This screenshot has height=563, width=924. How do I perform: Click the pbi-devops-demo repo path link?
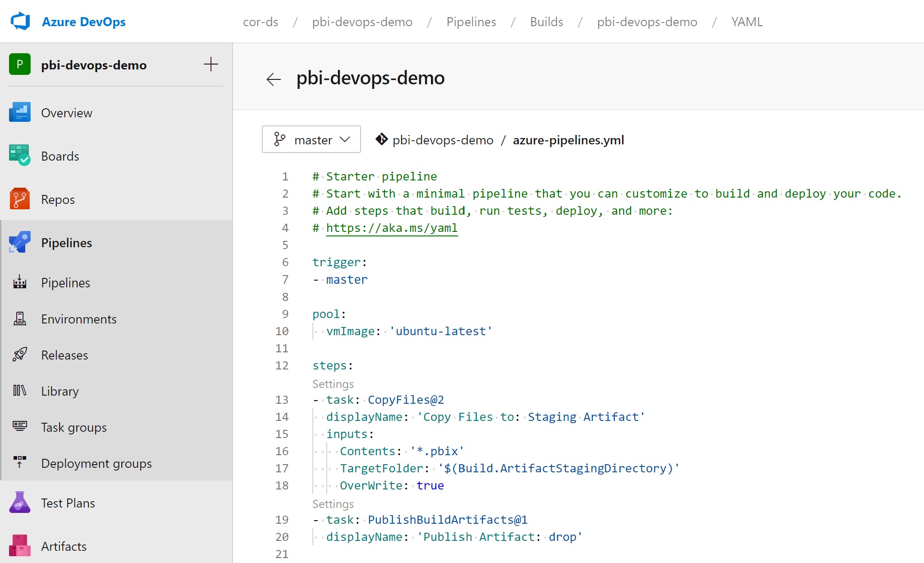click(442, 140)
